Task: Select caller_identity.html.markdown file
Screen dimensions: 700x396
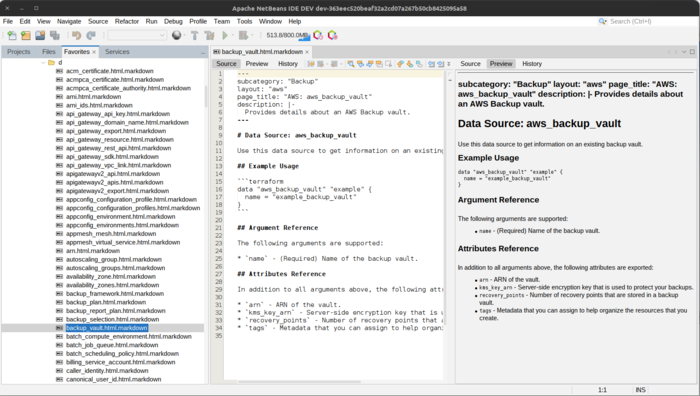Action: 107,371
